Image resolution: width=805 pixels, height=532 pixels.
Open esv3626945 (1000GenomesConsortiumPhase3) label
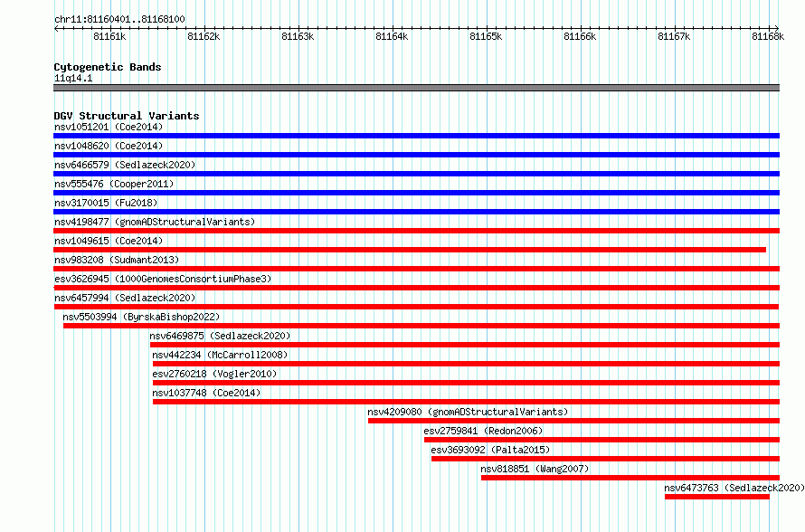tap(163, 279)
